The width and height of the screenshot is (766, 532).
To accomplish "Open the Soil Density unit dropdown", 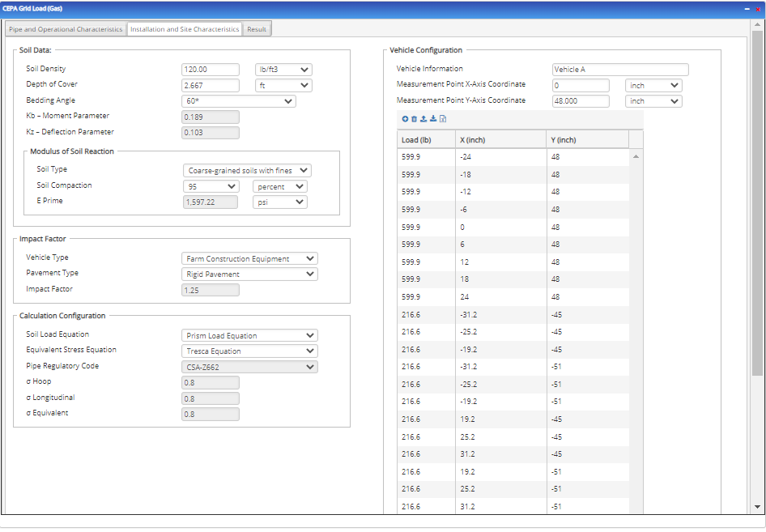I will pos(283,69).
